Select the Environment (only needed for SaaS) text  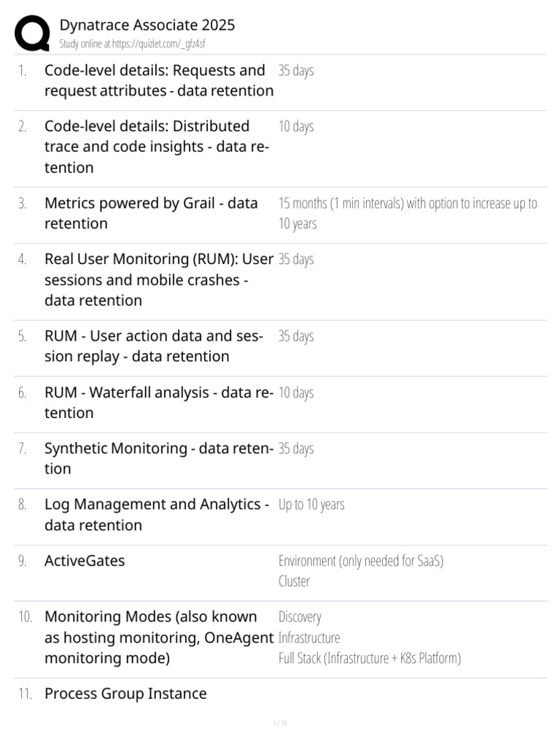tap(361, 561)
